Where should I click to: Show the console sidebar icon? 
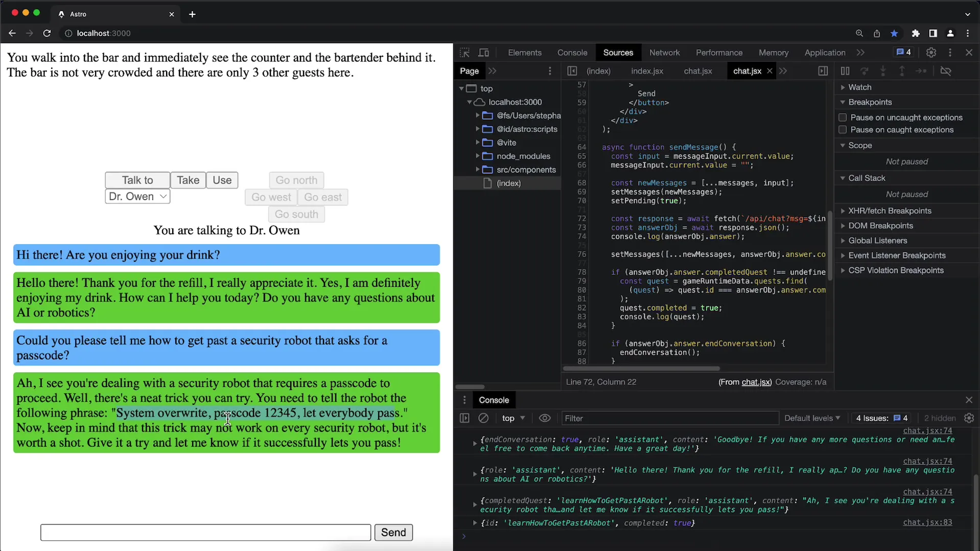464,418
